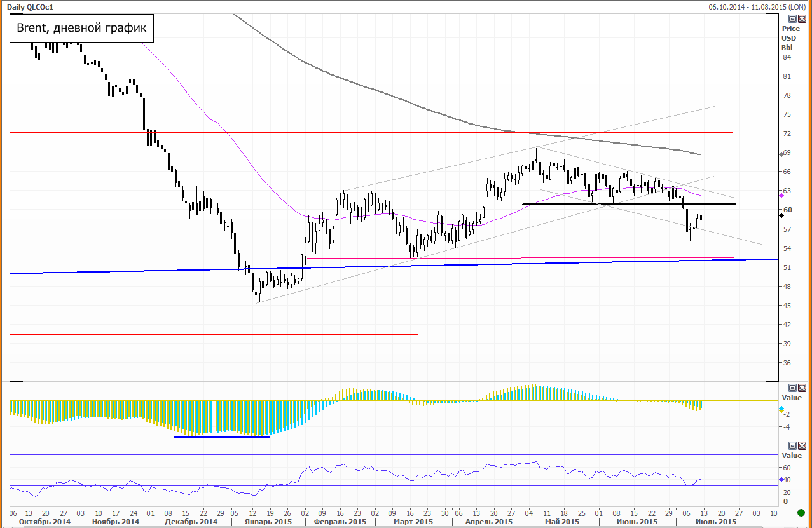The width and height of the screenshot is (812, 528).
Task: Collapse the MACD histogram indicator pane
Action: pyautogui.click(x=792, y=388)
